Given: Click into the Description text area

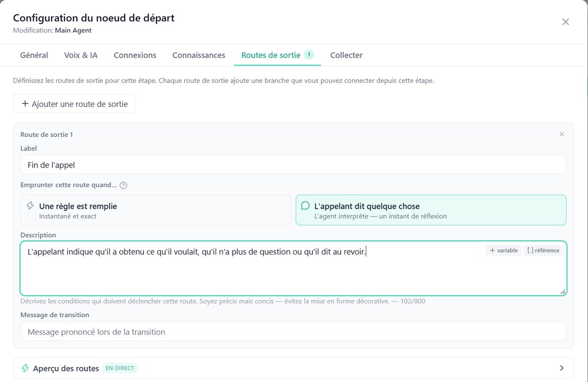Looking at the screenshot, I should pos(293,268).
